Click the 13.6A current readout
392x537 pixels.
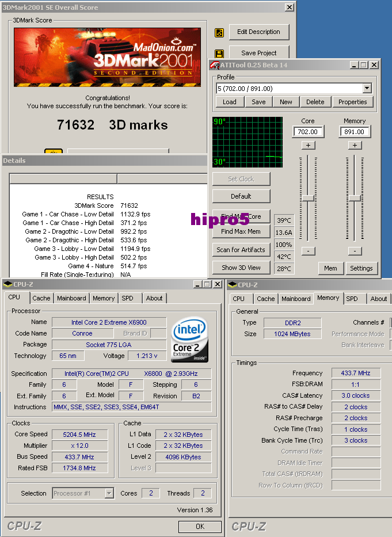[284, 233]
